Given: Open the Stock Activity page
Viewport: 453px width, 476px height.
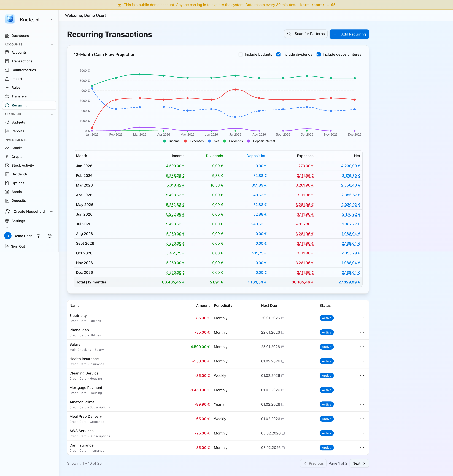Looking at the screenshot, I should [23, 165].
